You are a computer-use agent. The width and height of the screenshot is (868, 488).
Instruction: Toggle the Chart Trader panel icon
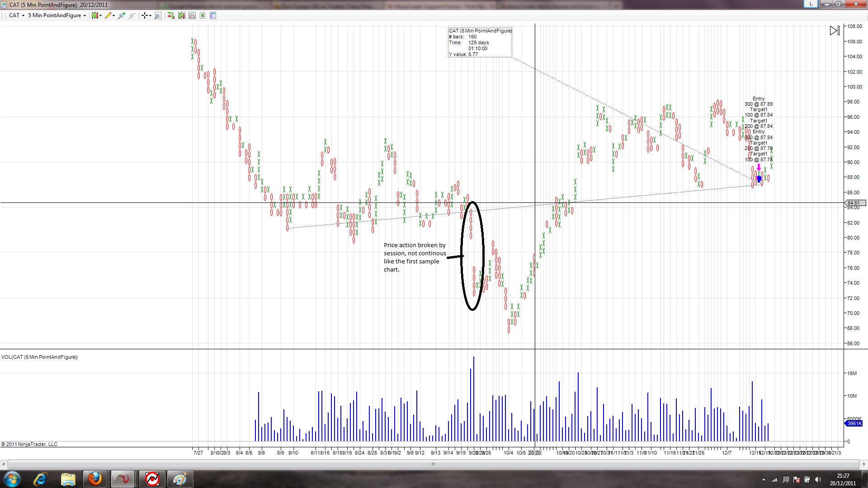(171, 15)
